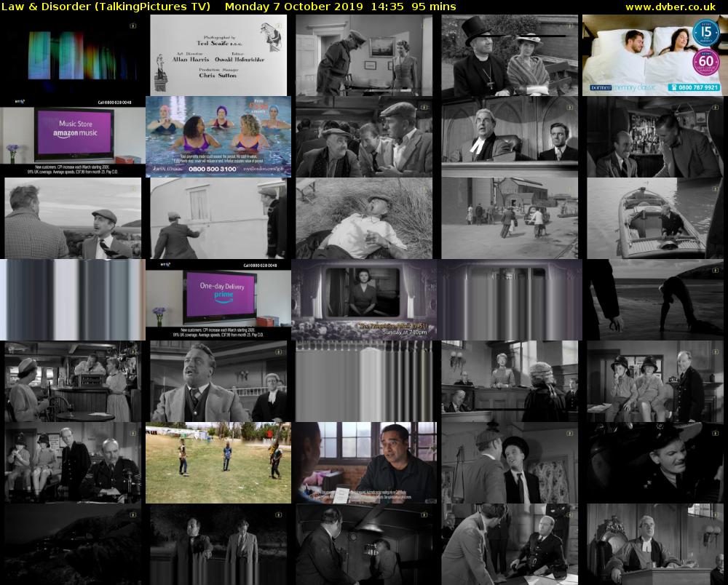728x585 pixels.
Task: Open thumbnail of women inside pub
Action: coord(73,381)
